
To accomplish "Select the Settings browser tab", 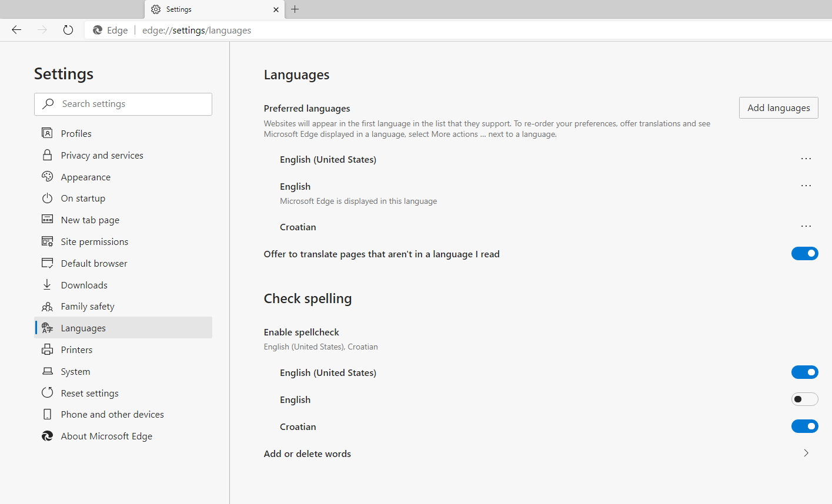I will 214,9.
